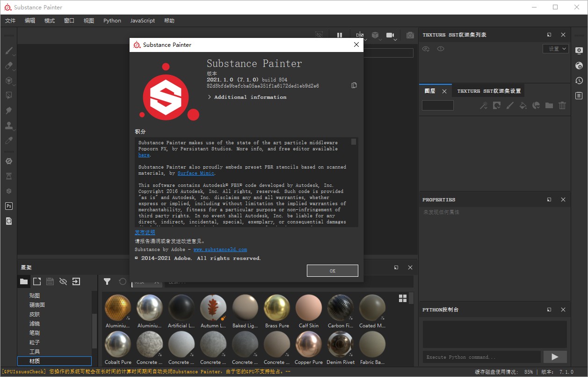This screenshot has width=588, height=377.
Task: Toggle the hide selection icon in viewport toolbar
Action: pos(319,35)
